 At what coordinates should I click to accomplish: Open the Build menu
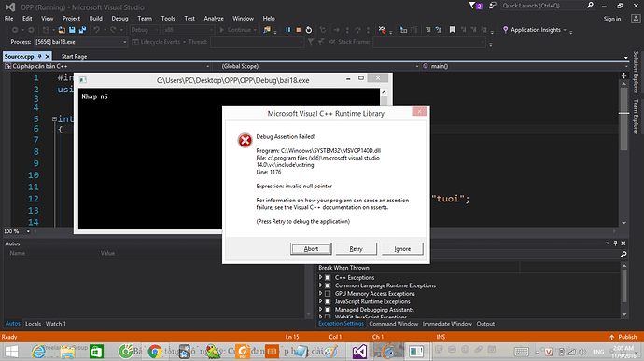click(96, 19)
